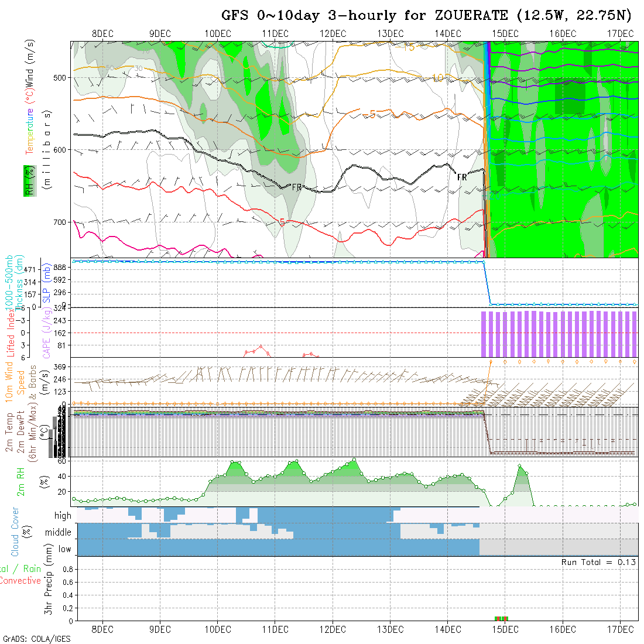The width and height of the screenshot is (644, 644).
Task: Click the 'high' cloud cover row label
Action: click(63, 516)
